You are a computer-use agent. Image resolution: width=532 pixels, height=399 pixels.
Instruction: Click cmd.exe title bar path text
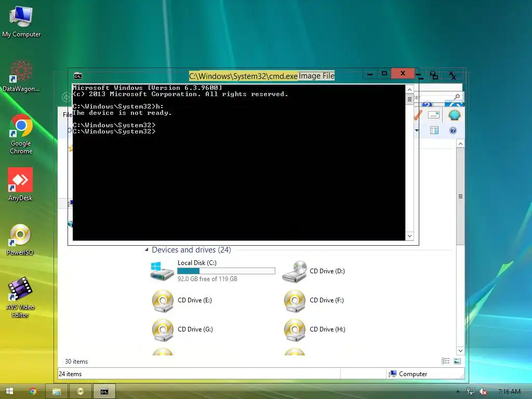243,76
